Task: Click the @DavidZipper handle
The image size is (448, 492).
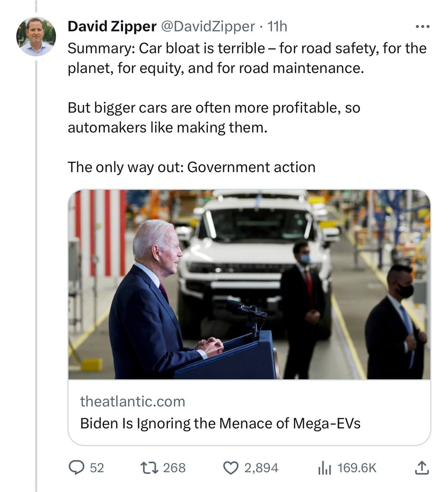Action: pos(207,27)
